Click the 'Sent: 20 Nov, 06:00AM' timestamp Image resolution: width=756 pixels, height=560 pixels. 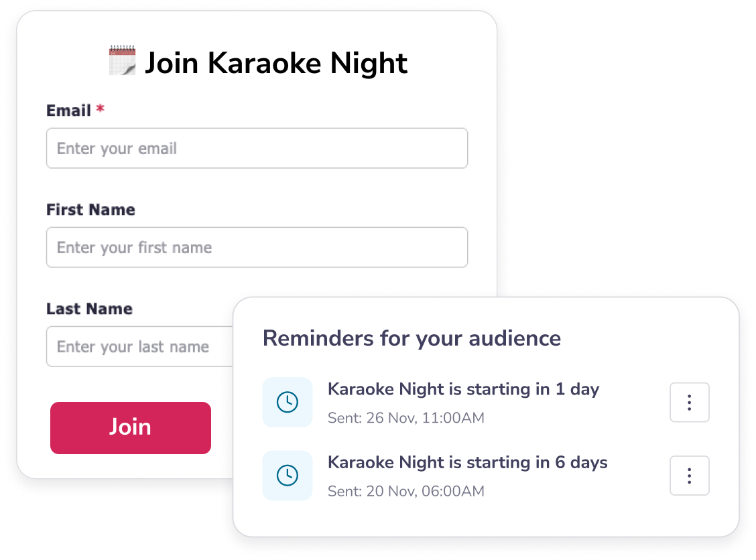tap(405, 491)
